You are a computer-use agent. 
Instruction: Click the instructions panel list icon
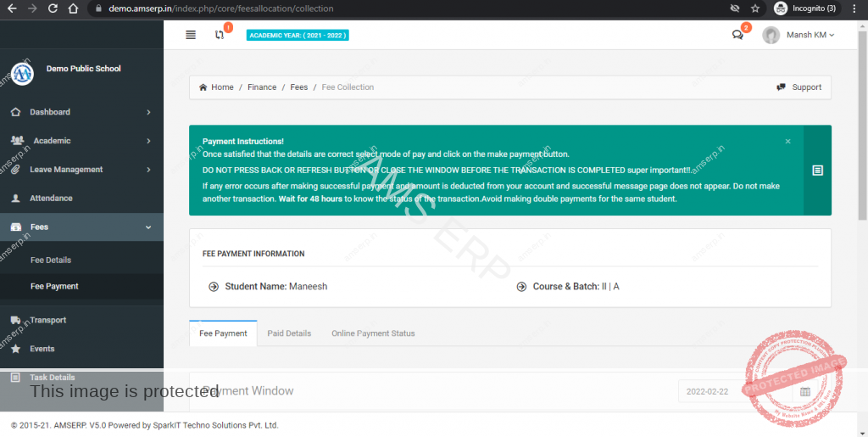(x=818, y=171)
